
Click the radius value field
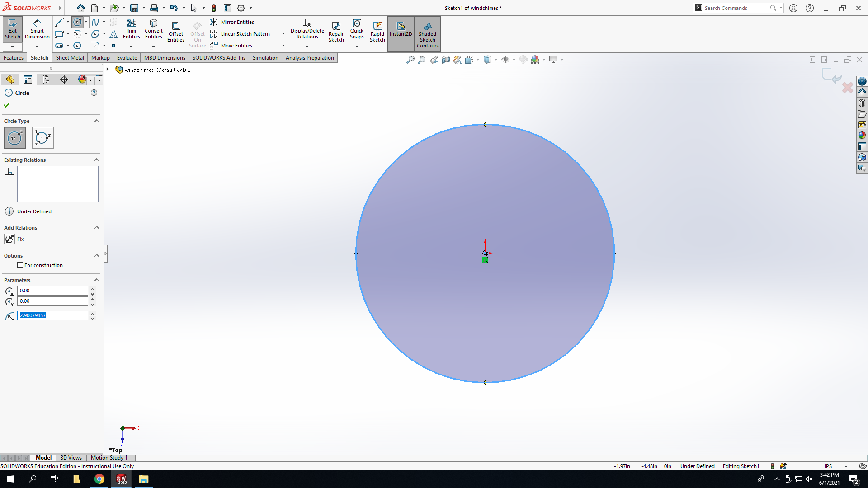pyautogui.click(x=52, y=315)
